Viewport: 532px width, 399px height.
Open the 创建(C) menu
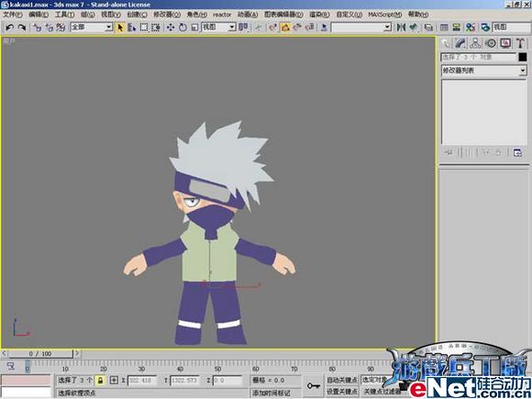coord(137,15)
